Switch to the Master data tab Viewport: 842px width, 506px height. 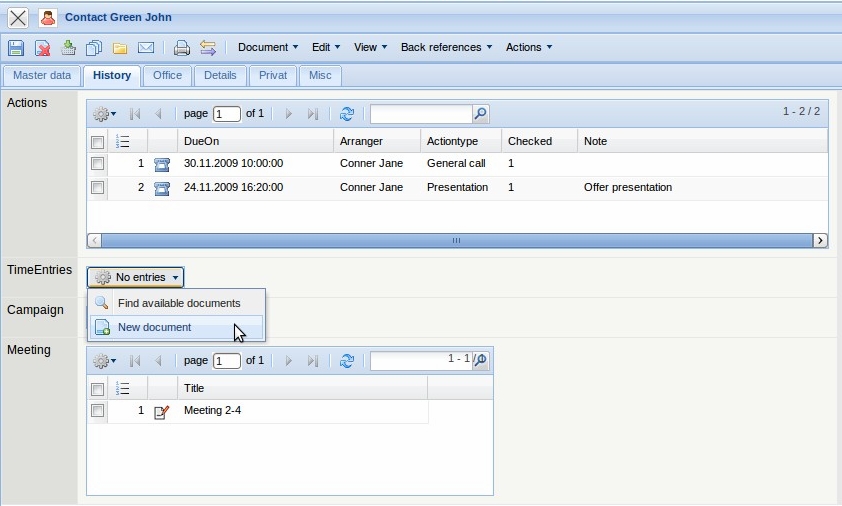[42, 75]
